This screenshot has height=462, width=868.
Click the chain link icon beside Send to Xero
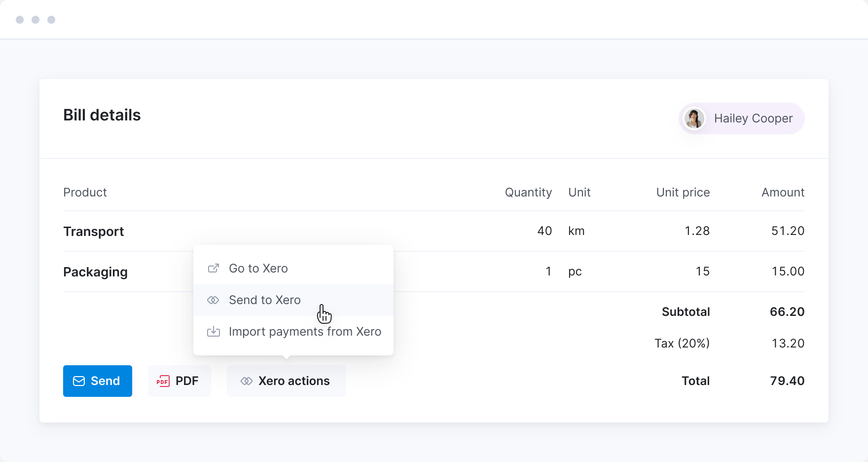point(213,300)
